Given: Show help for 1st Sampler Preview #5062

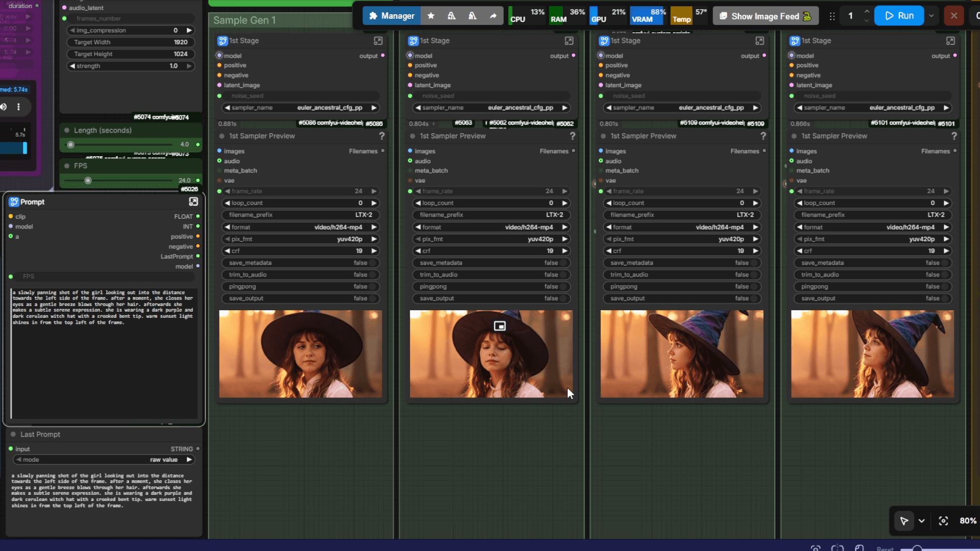Looking at the screenshot, I should [x=572, y=136].
